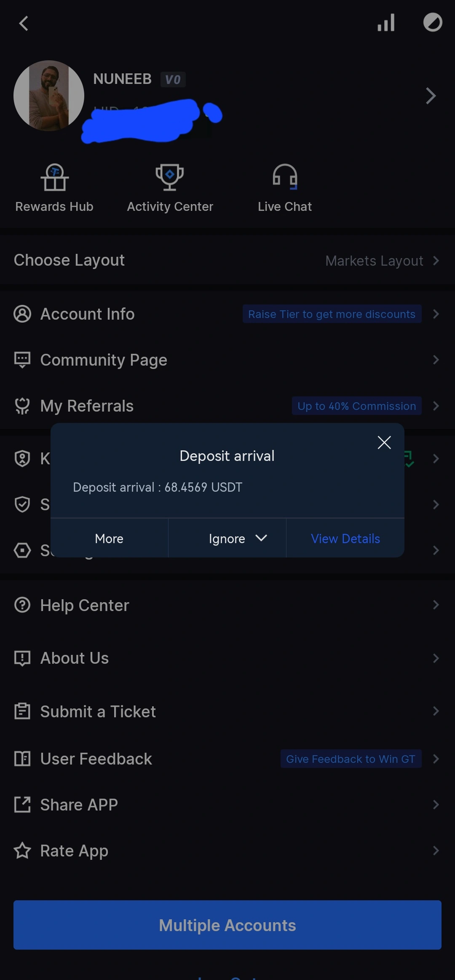This screenshot has width=455, height=980.
Task: Open Community Page menu entry
Action: tap(227, 360)
